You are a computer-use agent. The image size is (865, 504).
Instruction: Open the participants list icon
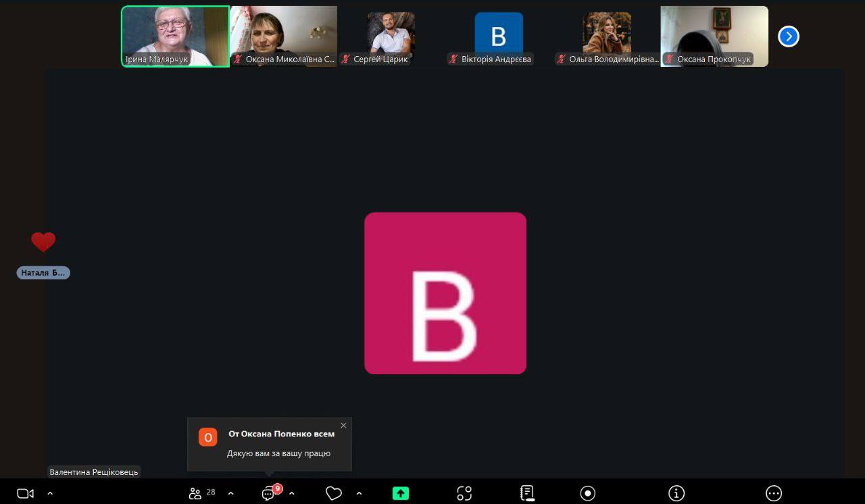pyautogui.click(x=196, y=493)
